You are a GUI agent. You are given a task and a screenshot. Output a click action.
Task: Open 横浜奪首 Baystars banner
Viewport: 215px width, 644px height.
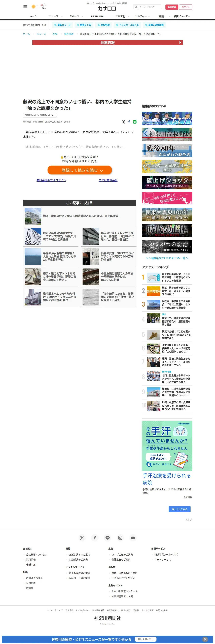tap(167, 118)
